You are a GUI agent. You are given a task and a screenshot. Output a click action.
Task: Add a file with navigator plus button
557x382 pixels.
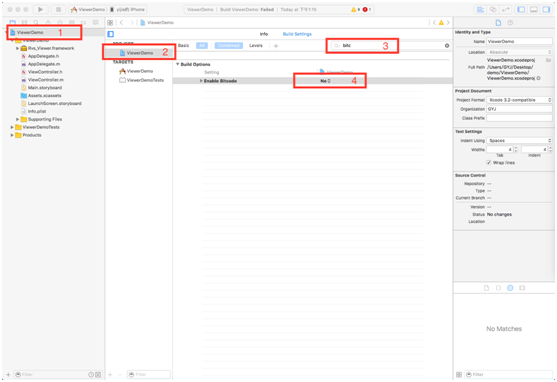(x=9, y=375)
